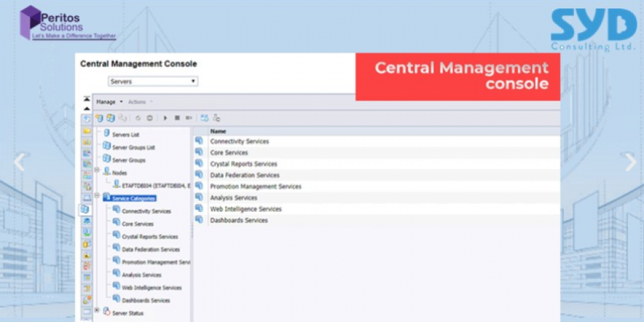The image size is (644, 322).
Task: Click Web Intelligence Services in the Name list
Action: tap(246, 209)
